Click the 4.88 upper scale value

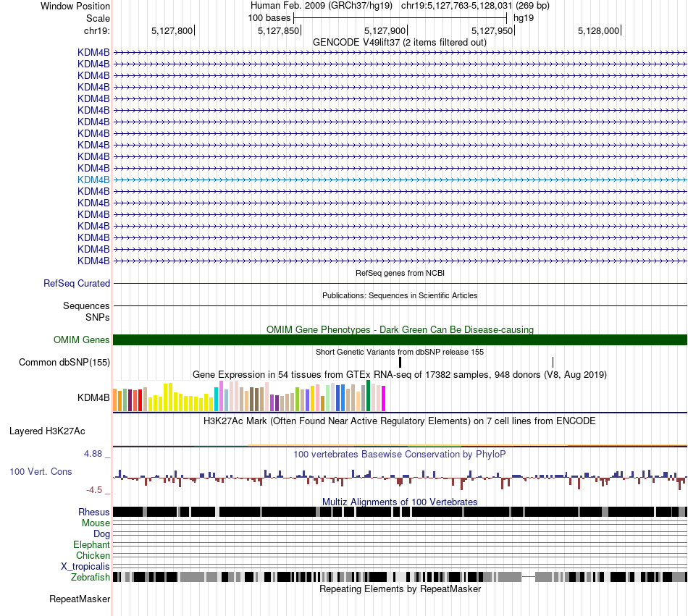click(x=93, y=454)
